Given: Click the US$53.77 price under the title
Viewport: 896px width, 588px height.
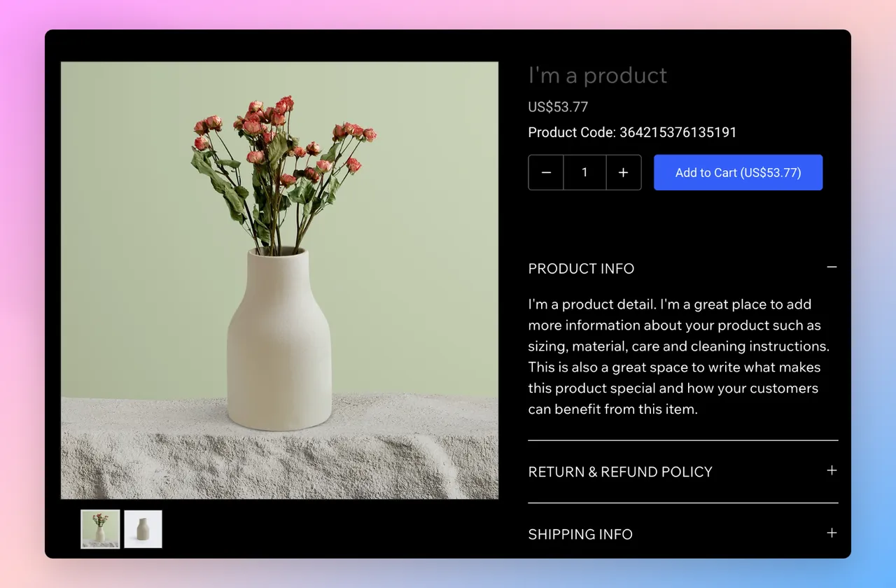Looking at the screenshot, I should 558,107.
